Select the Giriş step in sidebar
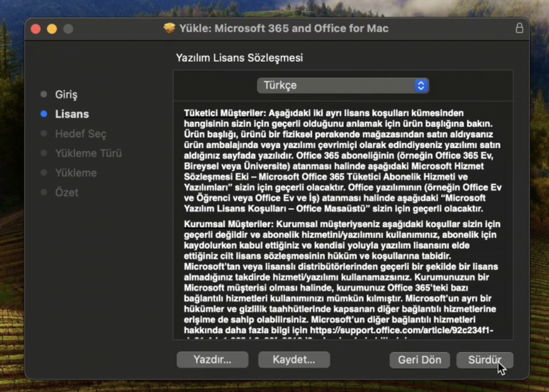Screen dimensions: 549x392 pyautogui.click(x=66, y=95)
